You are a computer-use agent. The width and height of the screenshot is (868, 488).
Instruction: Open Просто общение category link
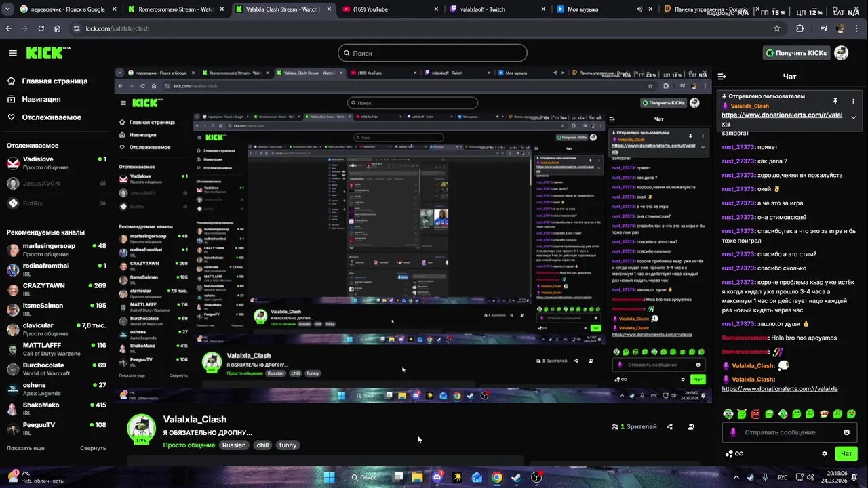[189, 445]
